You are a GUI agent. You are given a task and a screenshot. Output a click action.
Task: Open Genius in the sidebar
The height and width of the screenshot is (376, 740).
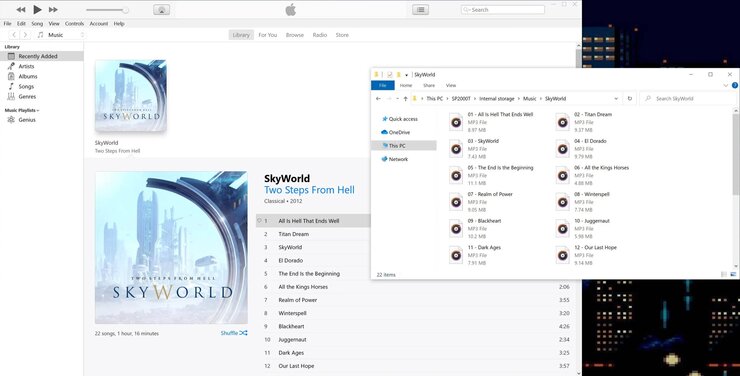27,120
